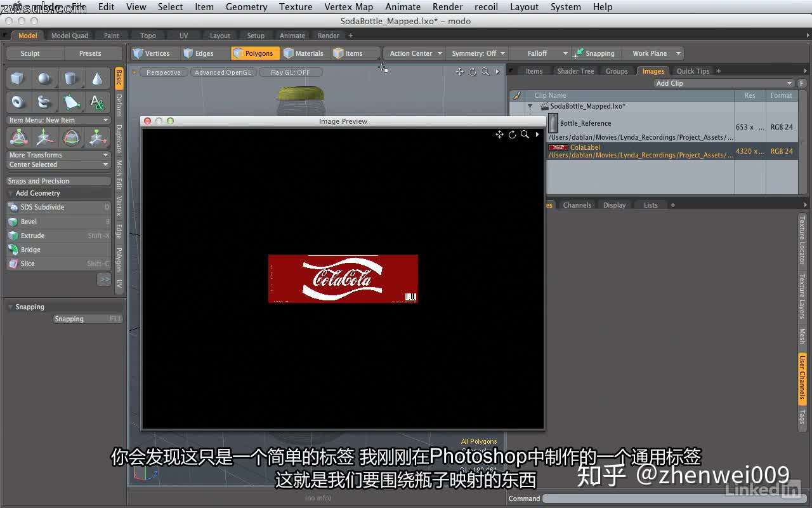Toggle Ray GL: OFF in viewport
The width and height of the screenshot is (812, 508).
(x=291, y=72)
